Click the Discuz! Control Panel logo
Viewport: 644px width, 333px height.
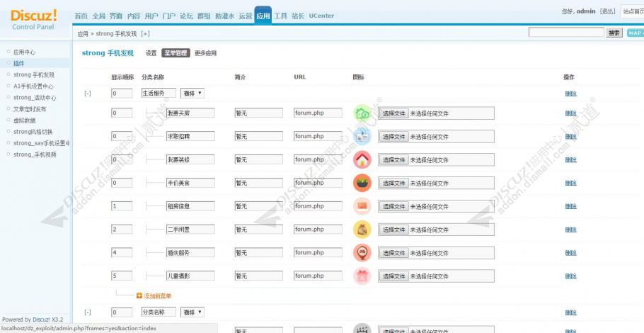[x=33, y=20]
